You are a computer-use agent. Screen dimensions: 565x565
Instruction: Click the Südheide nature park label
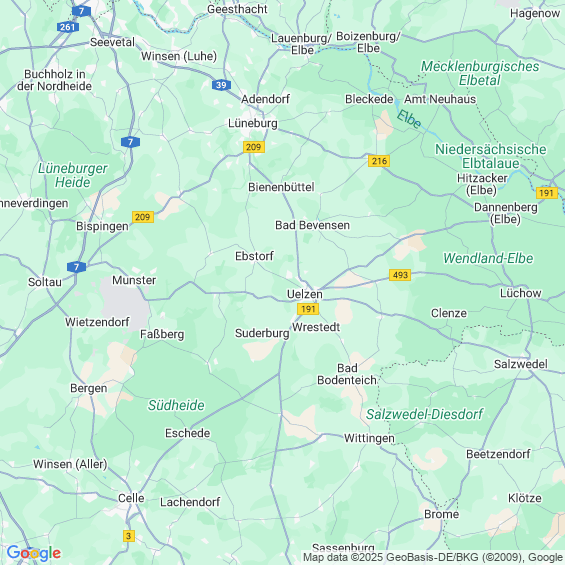(176, 405)
